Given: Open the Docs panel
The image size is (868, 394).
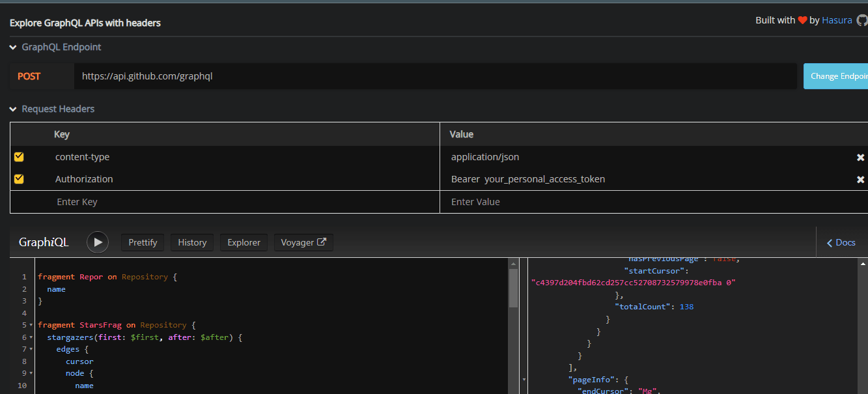Looking at the screenshot, I should (x=841, y=242).
